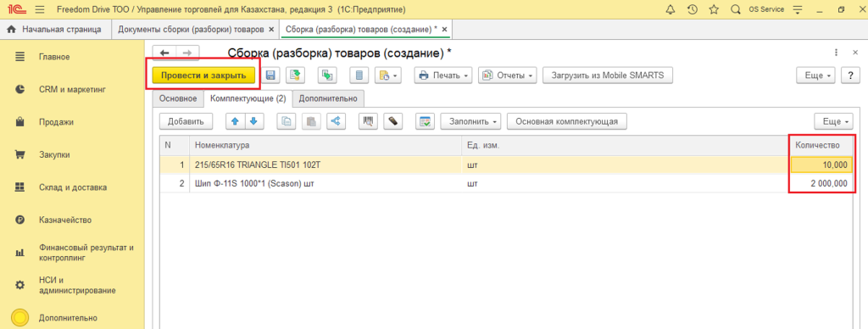Click Загрузить из Mobile SMARTS
Viewport: 868px width, 329px height.
(607, 75)
